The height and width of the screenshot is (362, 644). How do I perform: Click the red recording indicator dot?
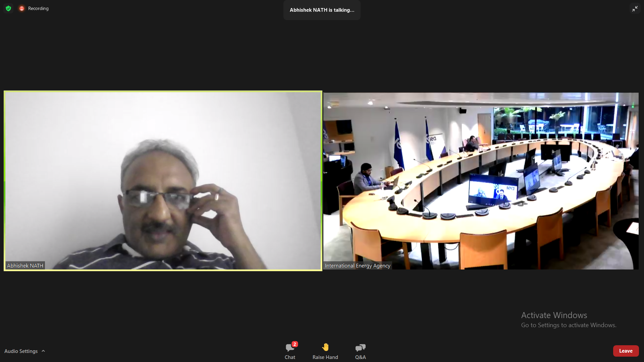point(22,8)
